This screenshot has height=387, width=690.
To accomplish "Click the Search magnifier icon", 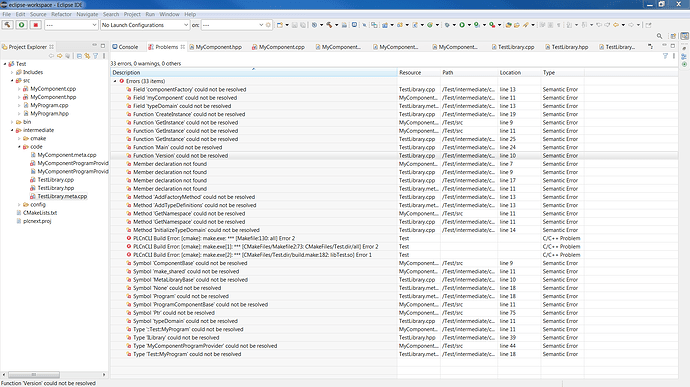I will tap(659, 36).
